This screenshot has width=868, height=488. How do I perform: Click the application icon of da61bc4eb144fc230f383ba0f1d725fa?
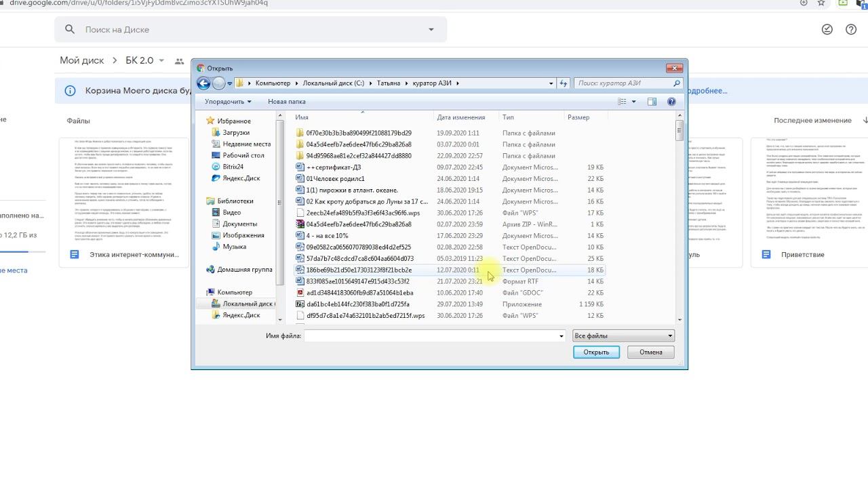tap(300, 304)
